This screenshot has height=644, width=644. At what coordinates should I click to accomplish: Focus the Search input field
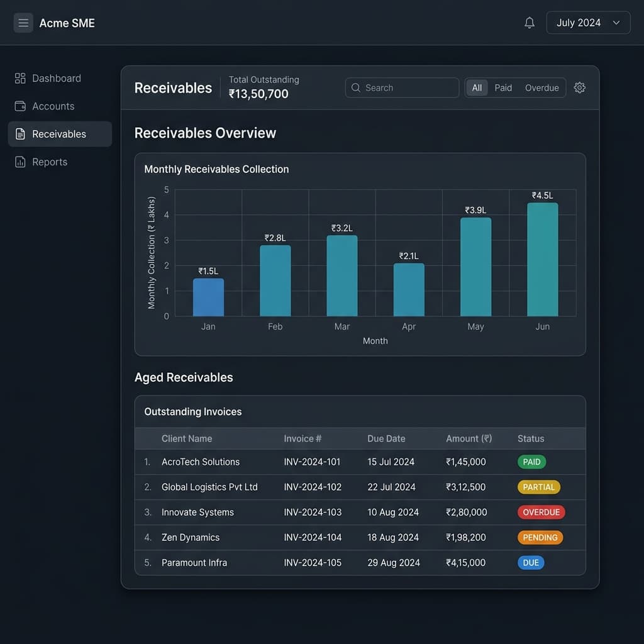coord(402,88)
